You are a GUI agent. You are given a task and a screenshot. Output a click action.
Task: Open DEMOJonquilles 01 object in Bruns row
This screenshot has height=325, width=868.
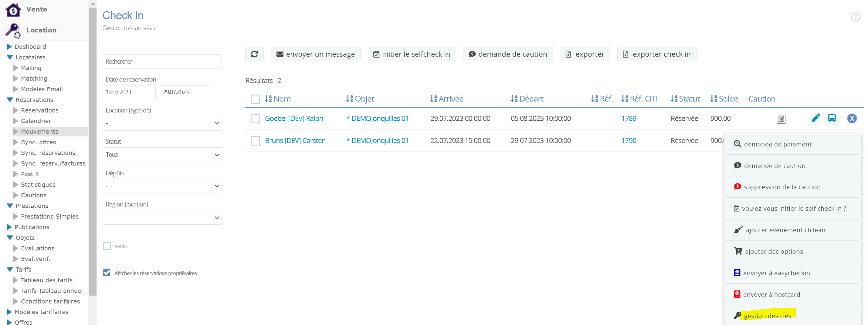(x=377, y=141)
